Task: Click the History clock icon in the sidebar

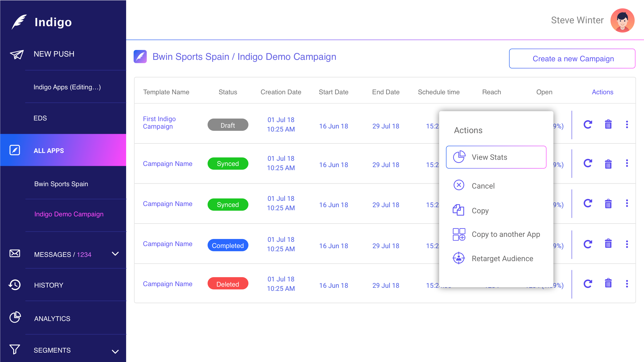Action: click(x=15, y=285)
